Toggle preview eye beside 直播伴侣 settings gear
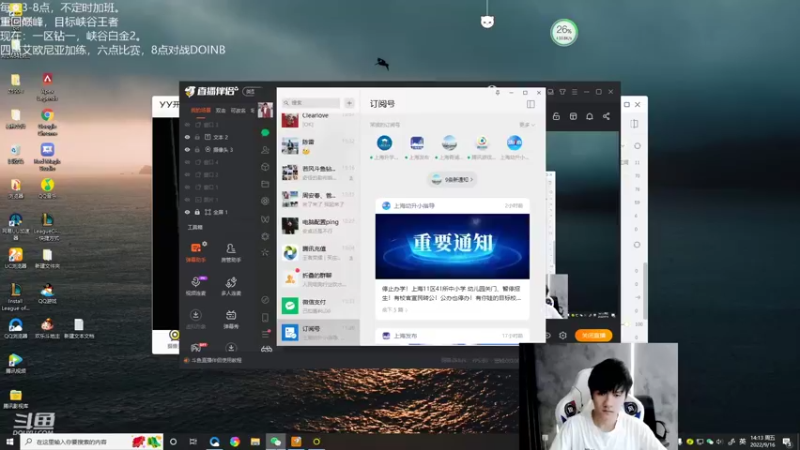 [547, 335]
